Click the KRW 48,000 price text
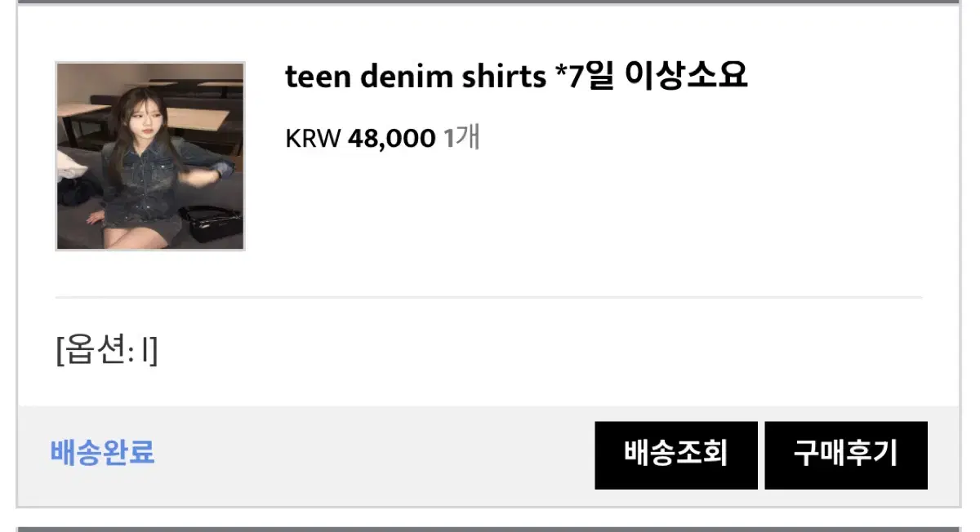This screenshot has width=980, height=532. pos(360,139)
